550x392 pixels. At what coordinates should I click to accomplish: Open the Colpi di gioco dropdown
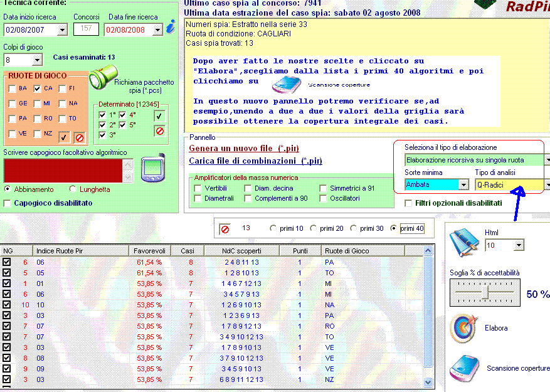point(37,60)
